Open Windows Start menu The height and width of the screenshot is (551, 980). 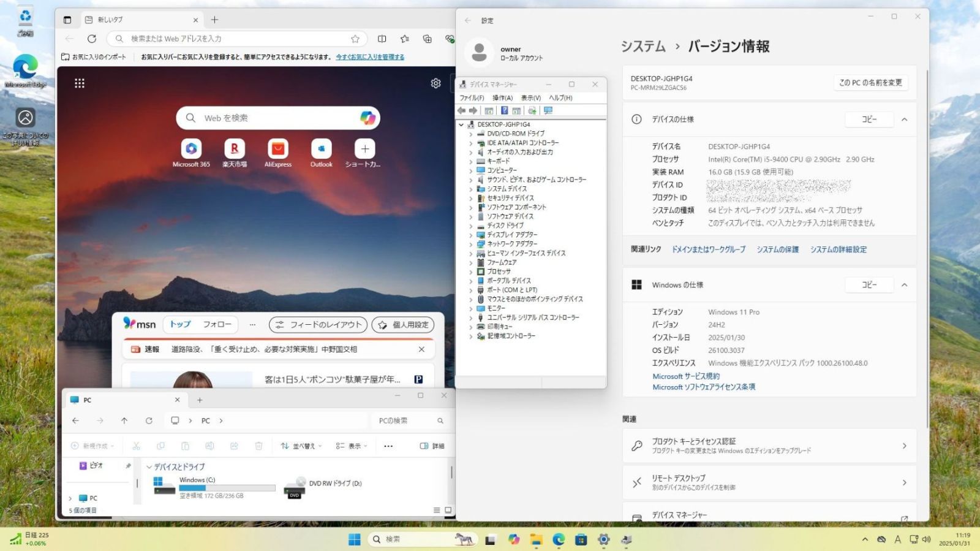[x=355, y=539]
